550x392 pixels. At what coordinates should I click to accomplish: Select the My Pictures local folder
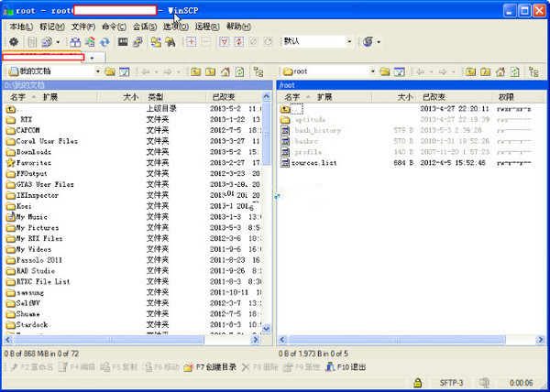tap(32, 228)
